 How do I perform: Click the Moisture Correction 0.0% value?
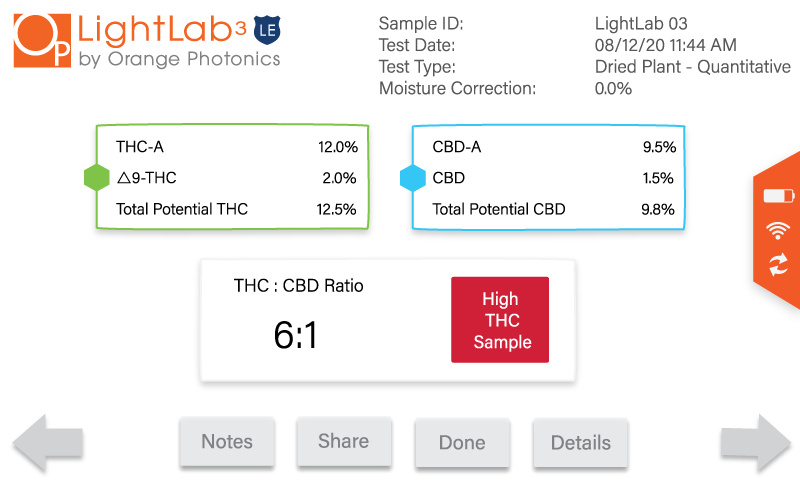click(613, 88)
